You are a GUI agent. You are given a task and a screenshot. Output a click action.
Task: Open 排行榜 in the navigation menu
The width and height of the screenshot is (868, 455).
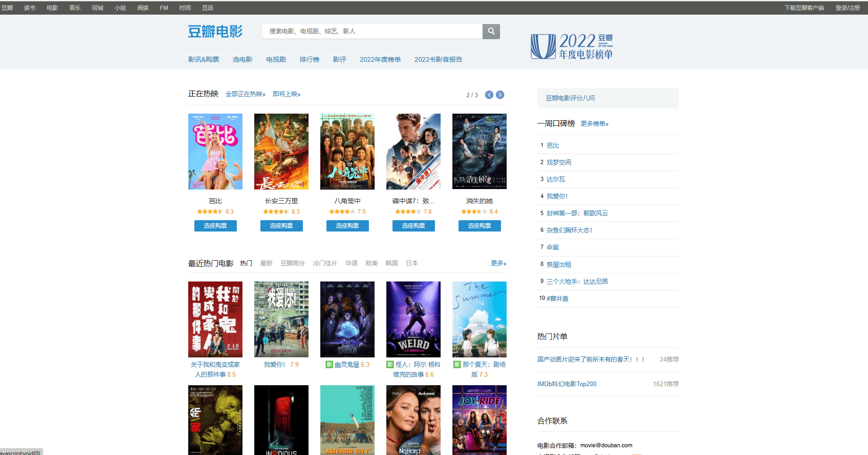pos(309,59)
